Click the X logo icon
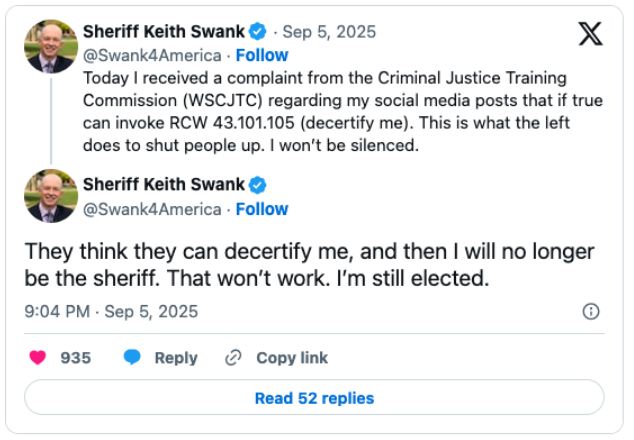The image size is (634, 440). 590,34
